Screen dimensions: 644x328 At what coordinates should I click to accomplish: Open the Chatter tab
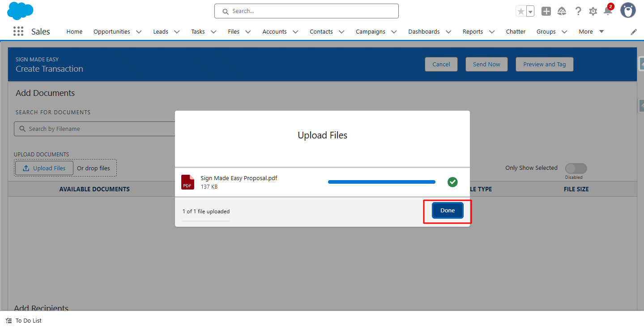516,32
